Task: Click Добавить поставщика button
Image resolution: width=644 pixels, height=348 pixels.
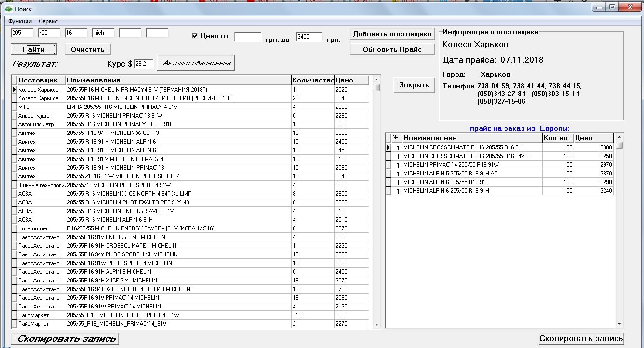Action: coord(392,34)
